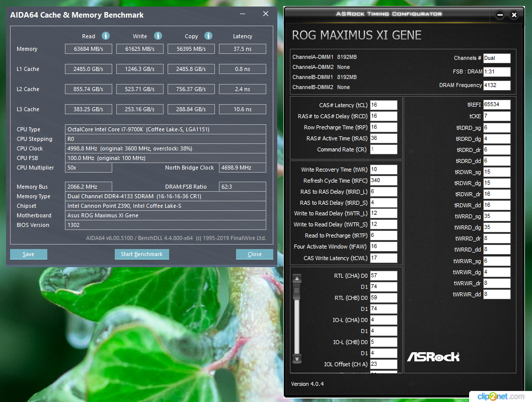The width and height of the screenshot is (532, 402).
Task: Click the tRDWR_sg value field
Action: 497,172
